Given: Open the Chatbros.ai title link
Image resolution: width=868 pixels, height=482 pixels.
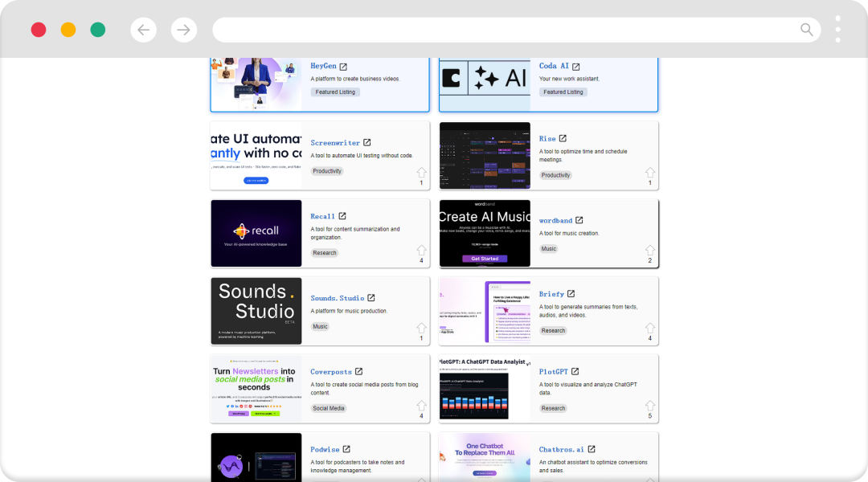Looking at the screenshot, I should [561, 449].
